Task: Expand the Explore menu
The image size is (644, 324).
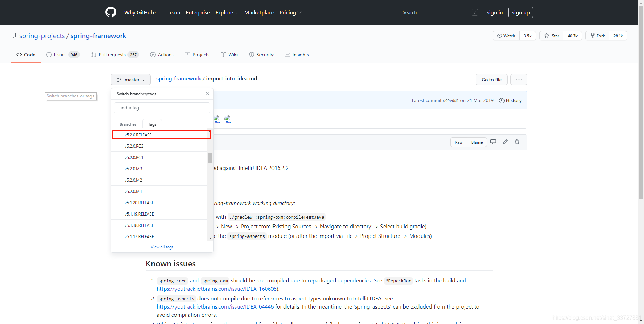Action: [227, 12]
